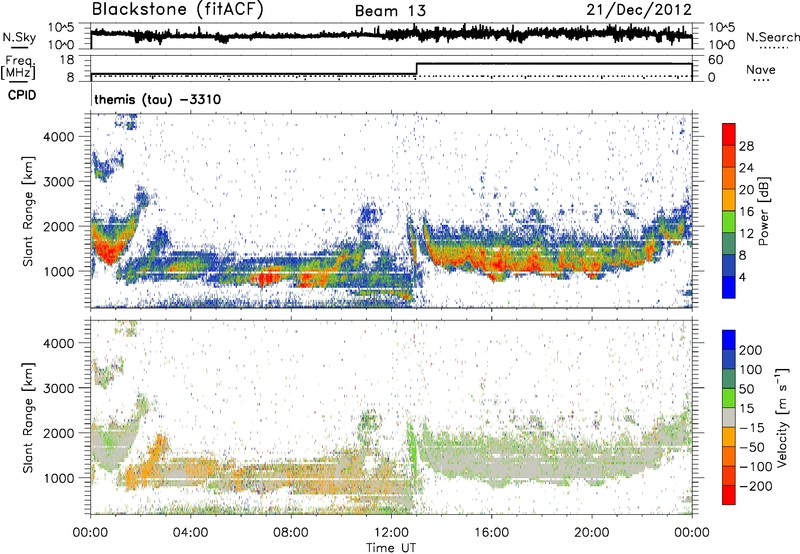The image size is (800, 554).
Task: Click the "Blackstone (fitACF)" title text
Action: 178,10
